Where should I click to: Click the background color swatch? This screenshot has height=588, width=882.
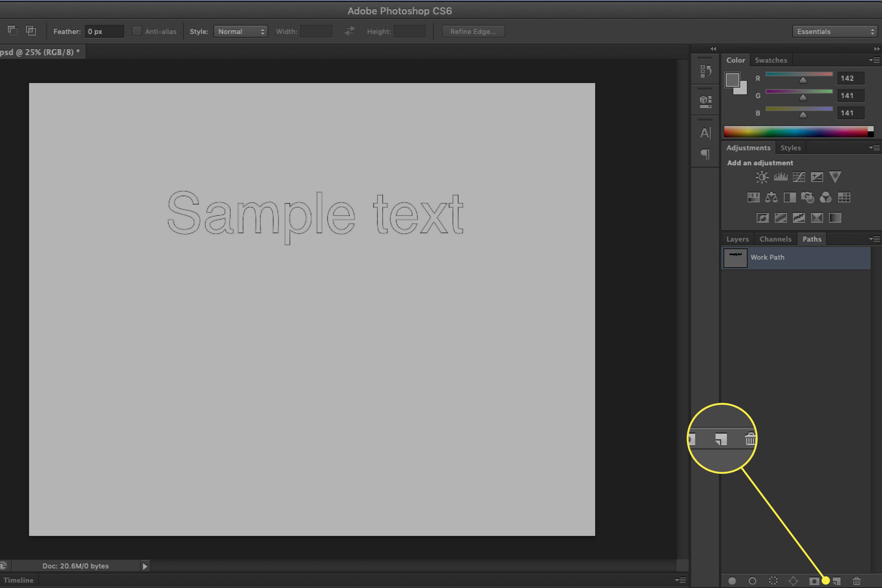743,90
